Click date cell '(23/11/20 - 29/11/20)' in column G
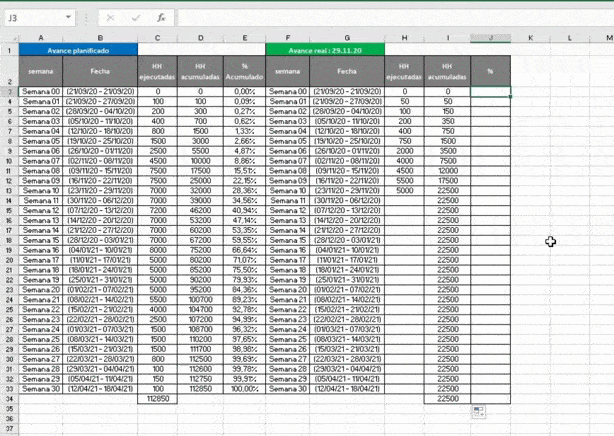 coord(347,191)
